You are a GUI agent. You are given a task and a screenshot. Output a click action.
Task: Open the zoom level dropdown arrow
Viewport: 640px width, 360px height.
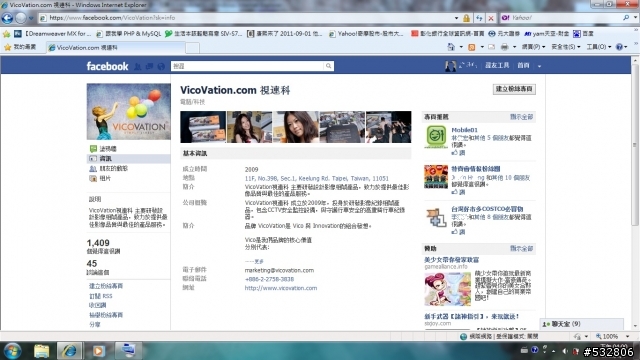coord(627,336)
